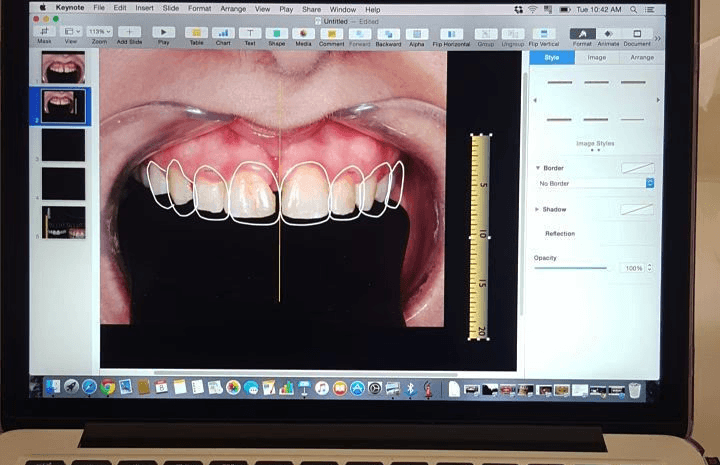
Task: Switch to the Style tab
Action: point(552,57)
